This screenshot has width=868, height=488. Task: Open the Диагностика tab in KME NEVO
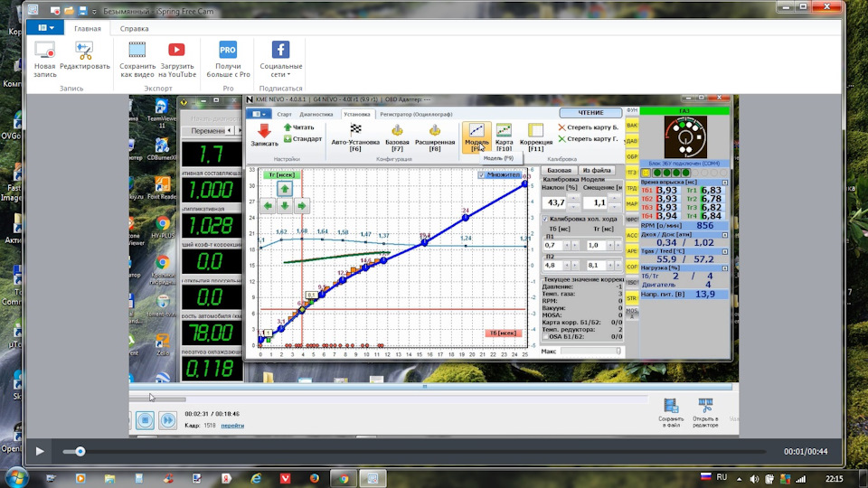[316, 115]
